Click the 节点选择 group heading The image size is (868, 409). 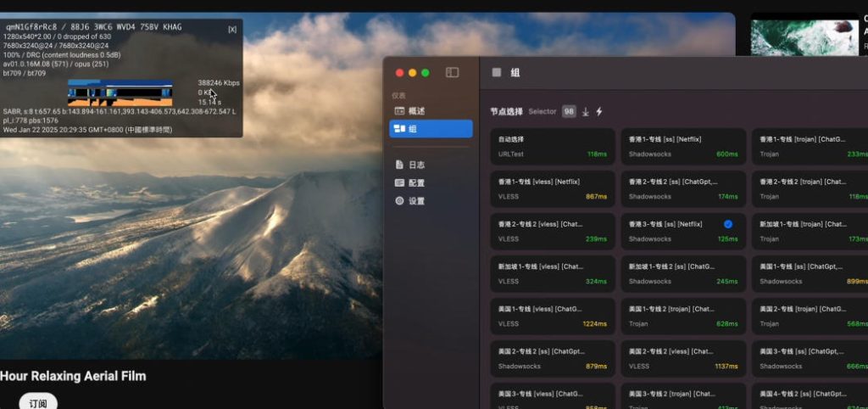(x=507, y=111)
